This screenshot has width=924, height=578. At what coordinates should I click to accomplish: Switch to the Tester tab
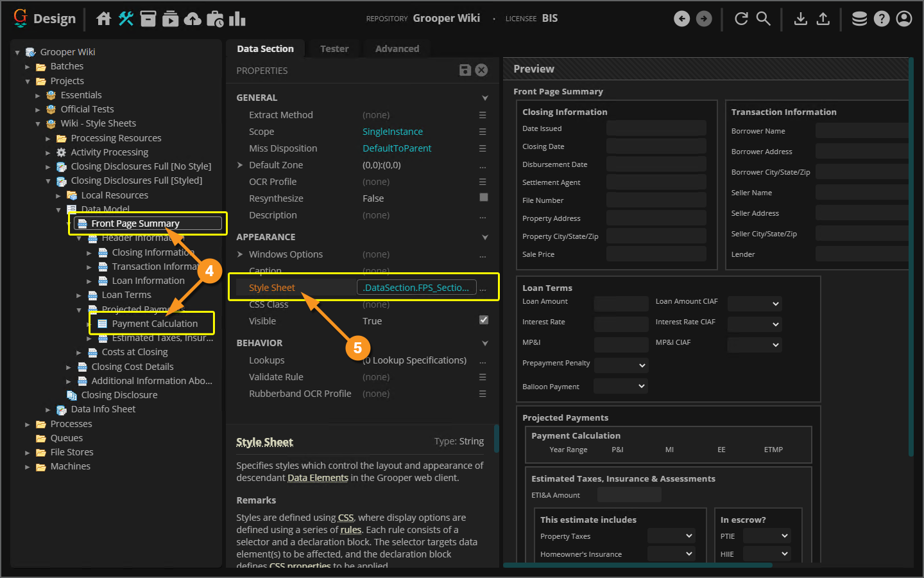334,49
